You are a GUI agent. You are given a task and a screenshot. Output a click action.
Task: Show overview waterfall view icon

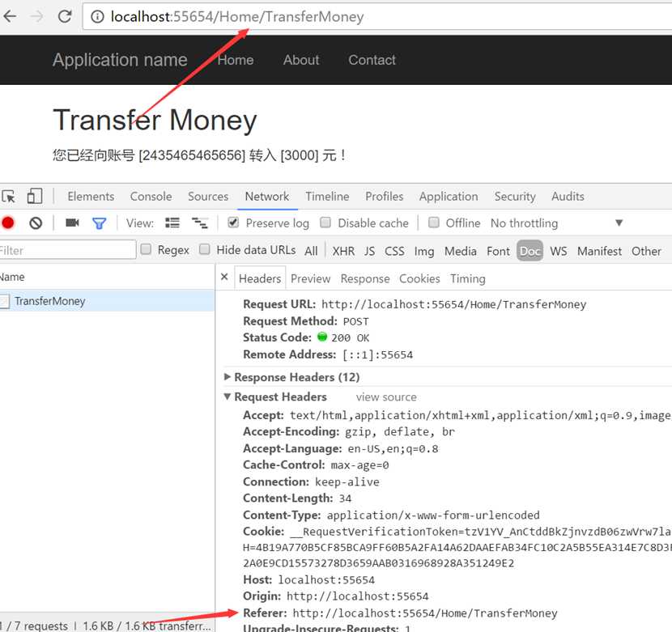pyautogui.click(x=200, y=223)
